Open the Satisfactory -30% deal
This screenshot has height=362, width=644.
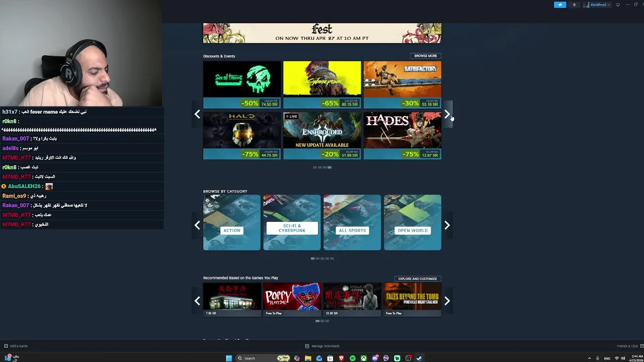tap(403, 84)
